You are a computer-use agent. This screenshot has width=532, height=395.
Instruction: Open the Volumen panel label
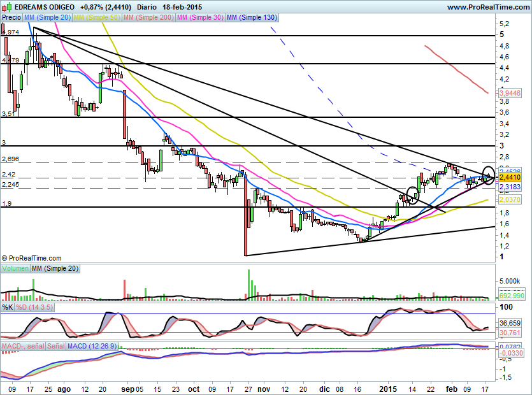click(x=15, y=268)
